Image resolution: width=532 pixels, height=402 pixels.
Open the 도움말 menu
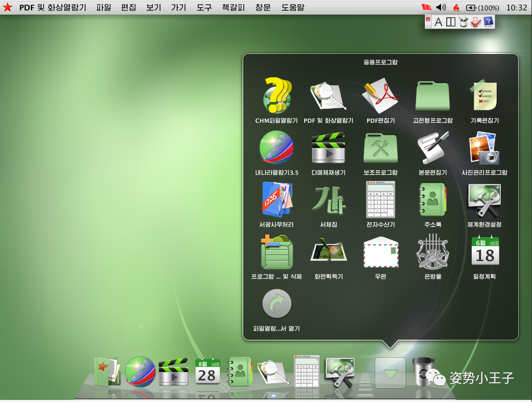pos(293,7)
